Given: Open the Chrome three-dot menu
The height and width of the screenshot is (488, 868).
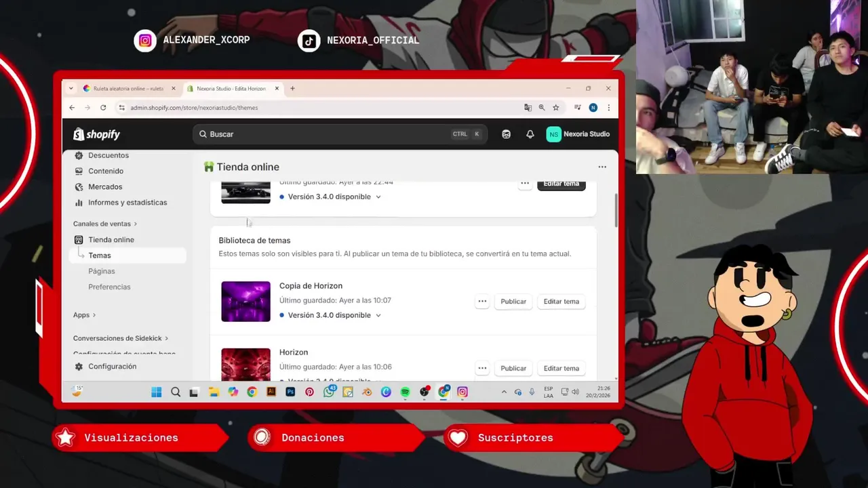Looking at the screenshot, I should pos(608,108).
